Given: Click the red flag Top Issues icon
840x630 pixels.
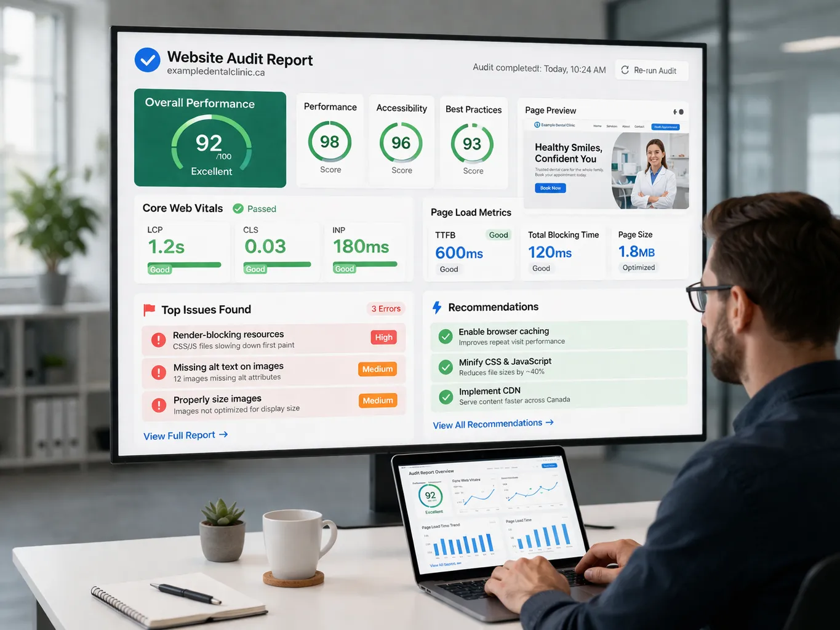Looking at the screenshot, I should [x=149, y=309].
